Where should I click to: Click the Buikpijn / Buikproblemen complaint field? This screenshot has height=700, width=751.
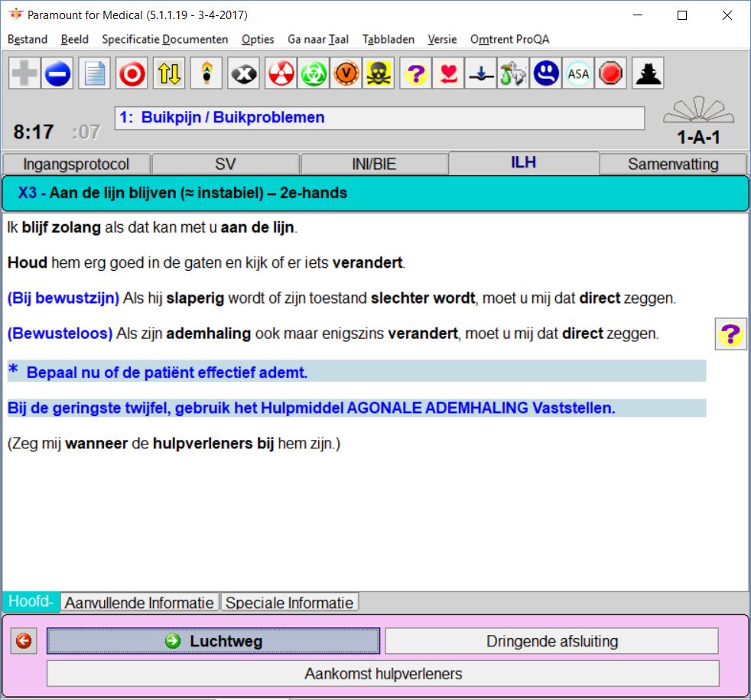(379, 118)
